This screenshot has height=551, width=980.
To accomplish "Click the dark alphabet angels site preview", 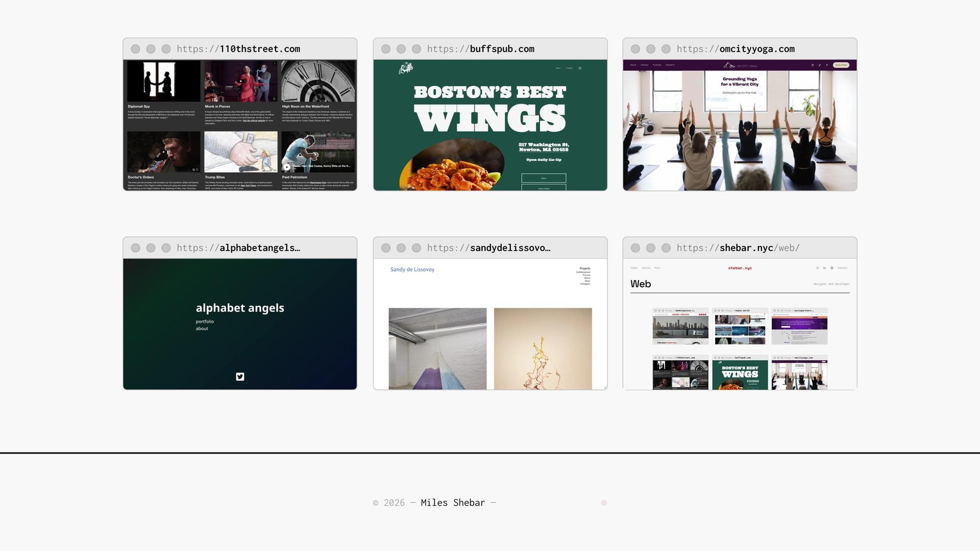I will (x=240, y=324).
